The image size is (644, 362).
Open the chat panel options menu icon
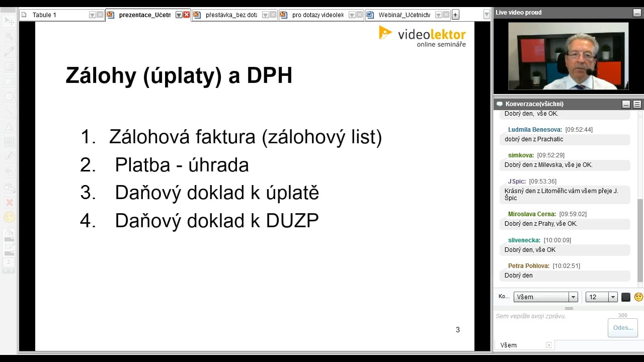click(x=637, y=104)
